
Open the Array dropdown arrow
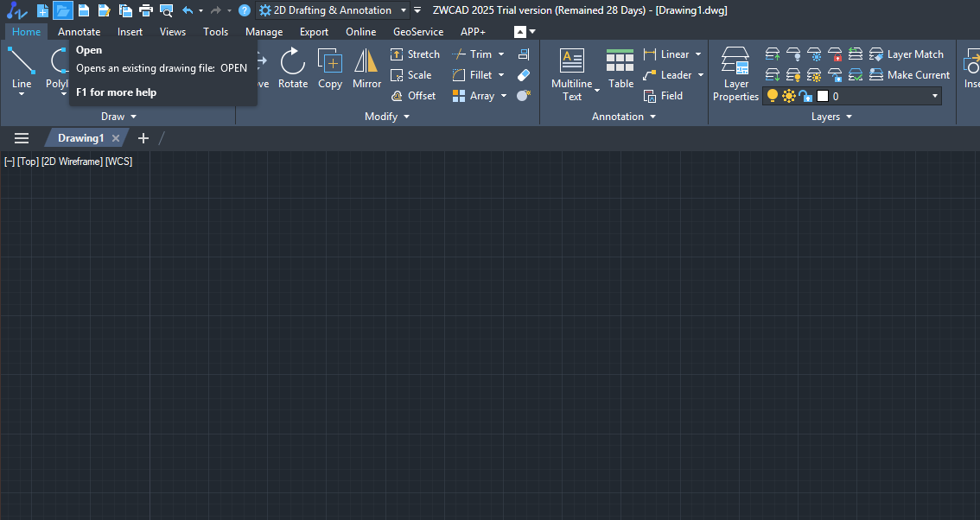[x=504, y=96]
